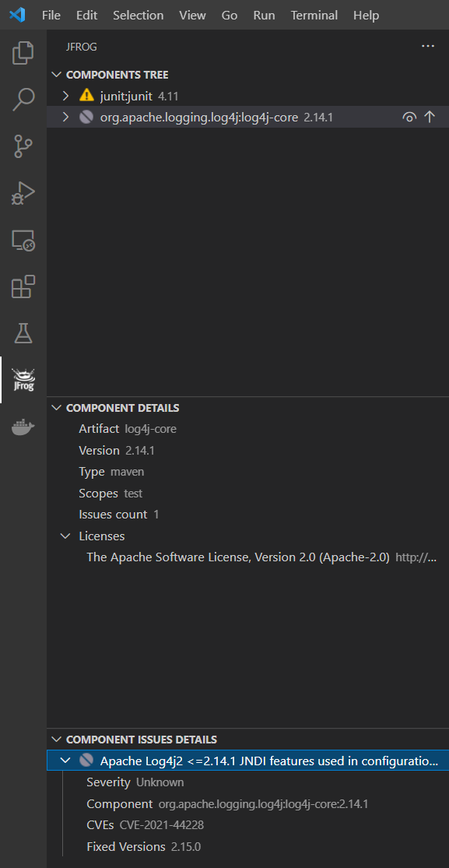
Task: Open the Explorer view in activity bar
Action: [x=23, y=52]
